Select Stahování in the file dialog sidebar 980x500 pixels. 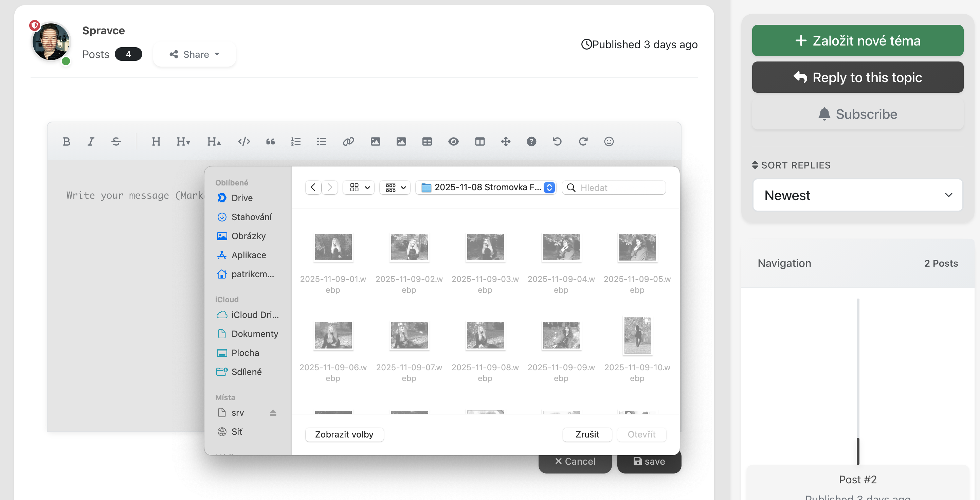[251, 217]
